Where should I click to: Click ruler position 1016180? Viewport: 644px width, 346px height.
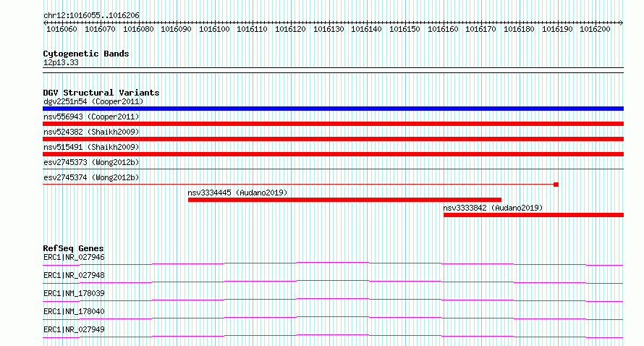[x=519, y=29]
